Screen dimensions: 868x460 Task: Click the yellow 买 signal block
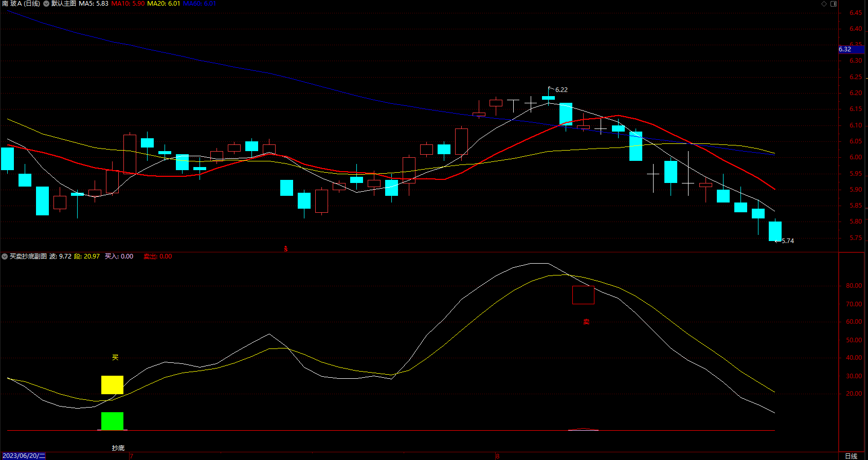[x=112, y=385]
